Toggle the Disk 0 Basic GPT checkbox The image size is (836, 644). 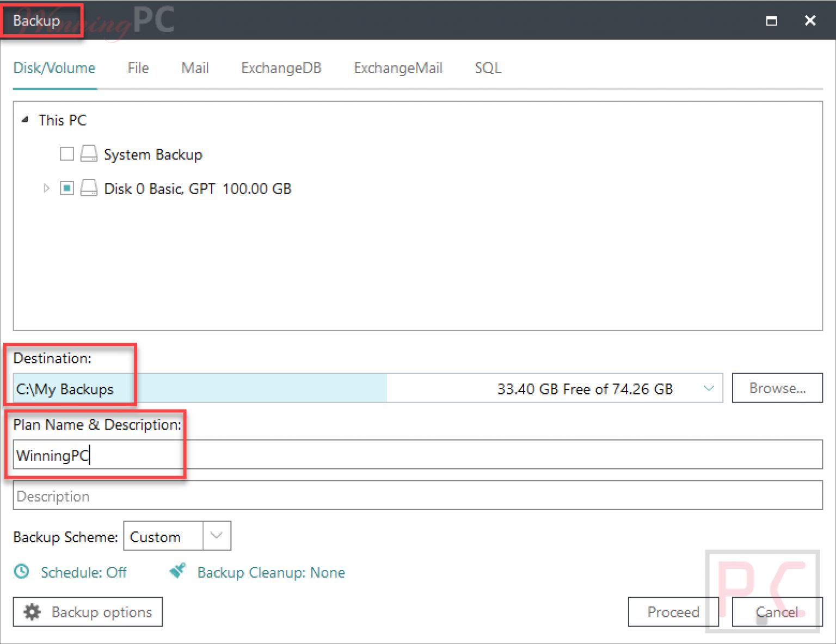click(67, 188)
